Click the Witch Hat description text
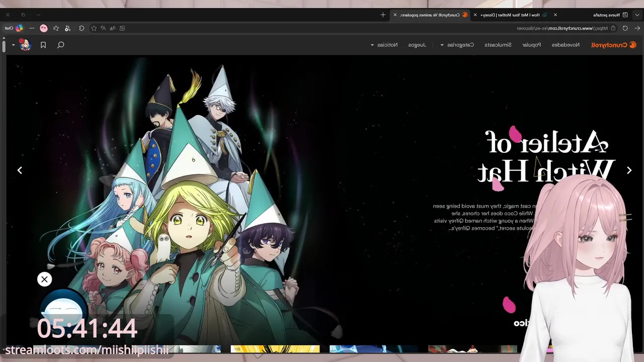644x362 pixels. (486, 217)
